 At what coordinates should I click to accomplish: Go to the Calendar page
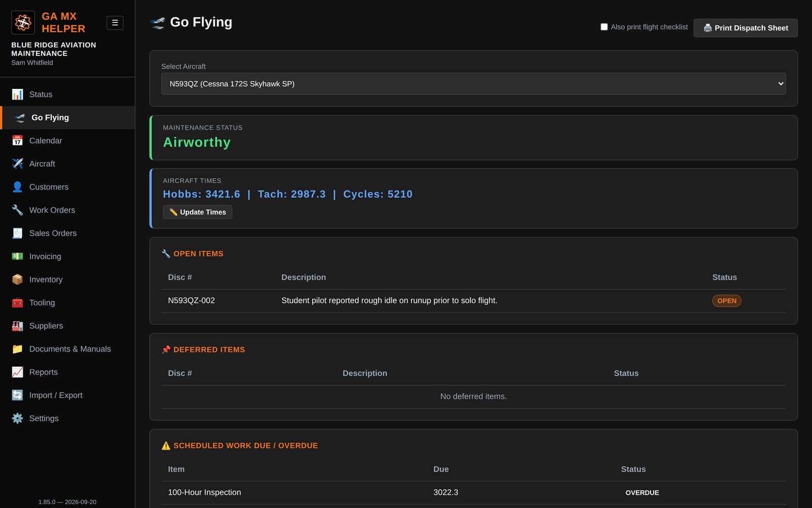(67, 141)
